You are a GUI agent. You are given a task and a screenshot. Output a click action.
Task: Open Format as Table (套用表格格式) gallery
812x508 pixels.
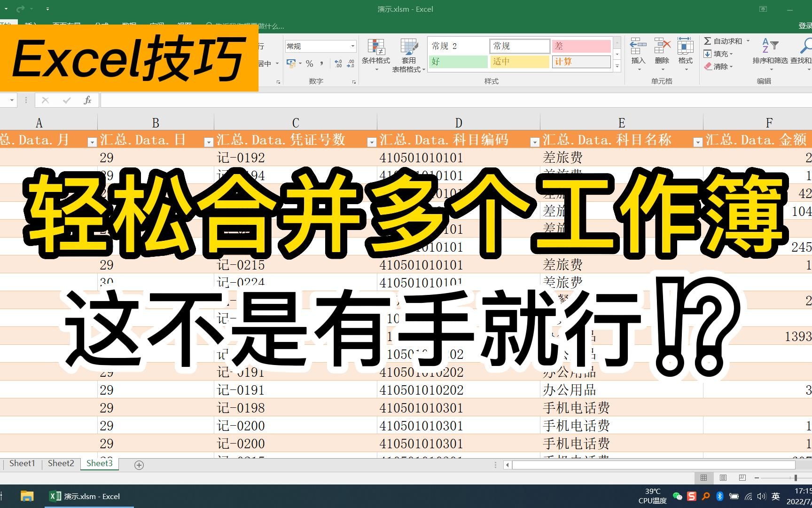[x=409, y=56]
